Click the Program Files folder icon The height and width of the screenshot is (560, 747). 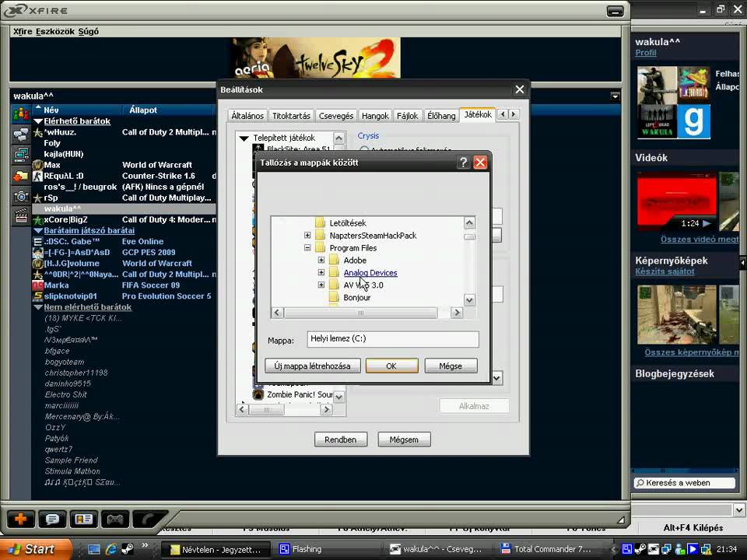(320, 247)
